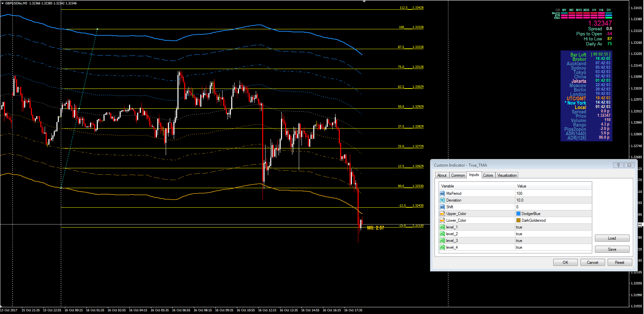The image size is (644, 314).
Task: Click the level_3 boolean variable icon
Action: click(442, 241)
